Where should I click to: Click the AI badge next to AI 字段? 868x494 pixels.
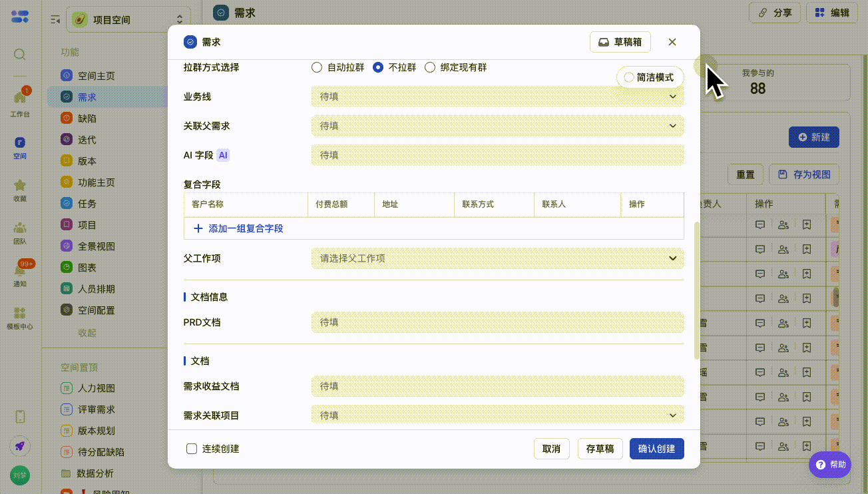click(x=223, y=155)
